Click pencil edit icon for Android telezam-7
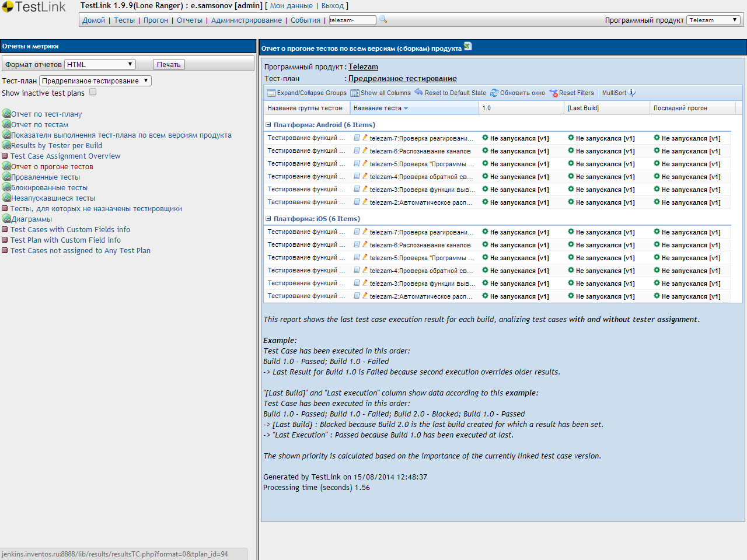This screenshot has width=747, height=560. [x=365, y=138]
